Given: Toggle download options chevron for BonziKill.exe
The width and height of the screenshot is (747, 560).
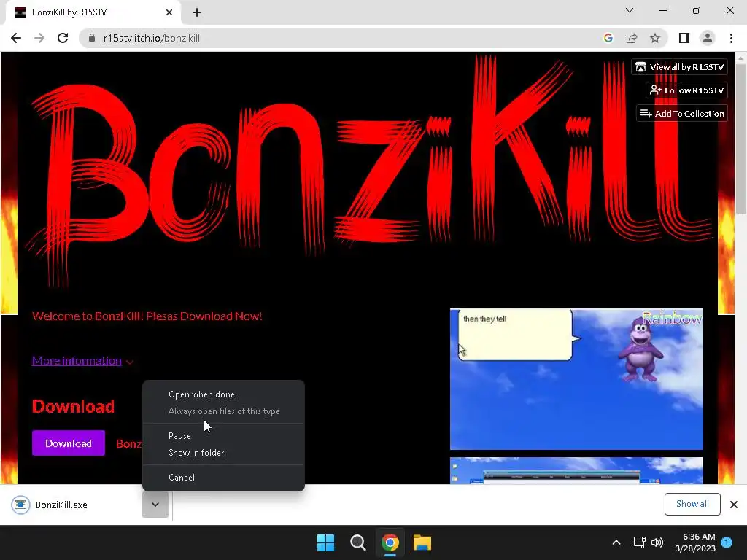Looking at the screenshot, I should pos(155,505).
